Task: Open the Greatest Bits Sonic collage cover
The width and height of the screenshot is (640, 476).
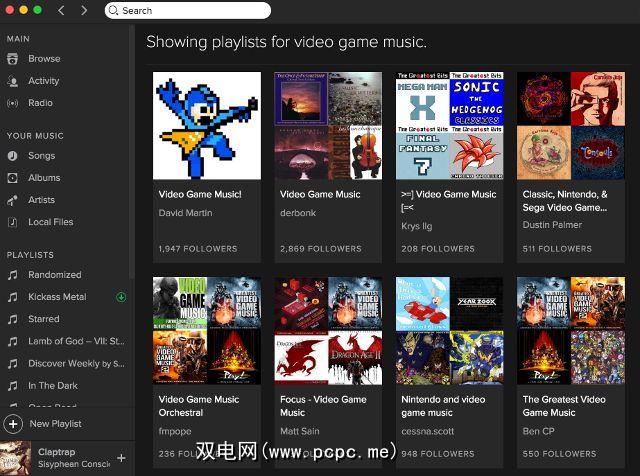Action: pos(449,126)
